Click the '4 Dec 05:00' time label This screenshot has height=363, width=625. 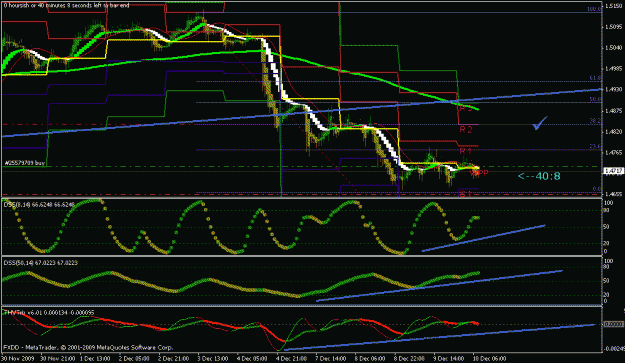point(252,359)
